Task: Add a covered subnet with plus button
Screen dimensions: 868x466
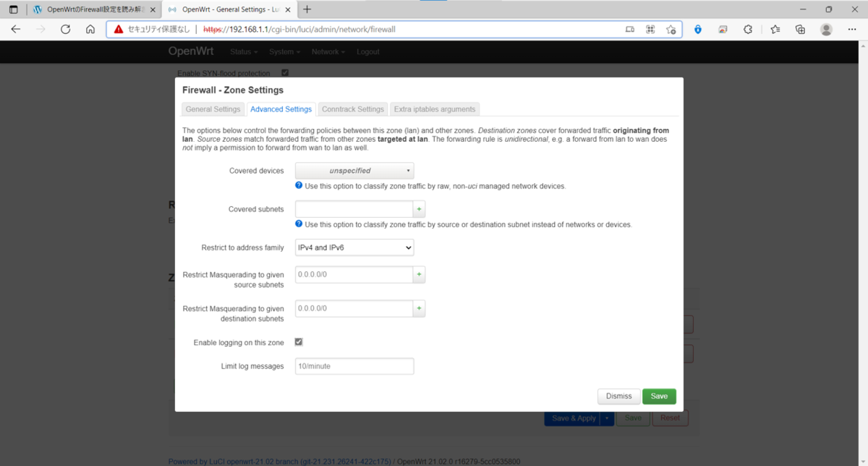Action: point(419,209)
